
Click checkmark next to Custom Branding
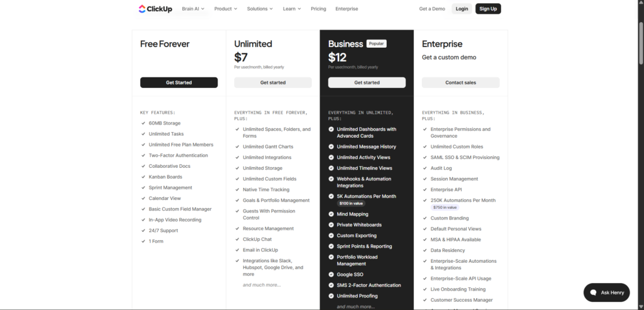[425, 218]
